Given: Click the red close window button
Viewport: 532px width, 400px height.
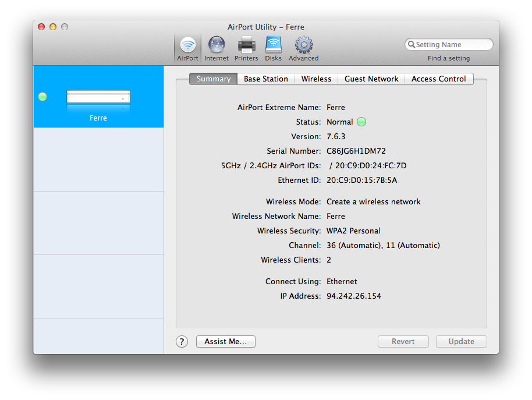Looking at the screenshot, I should click(41, 27).
